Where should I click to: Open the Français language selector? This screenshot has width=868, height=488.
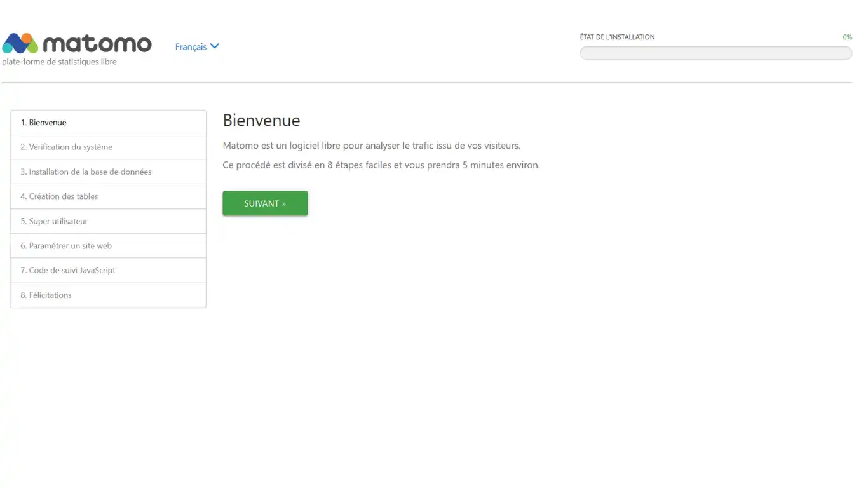click(x=191, y=47)
